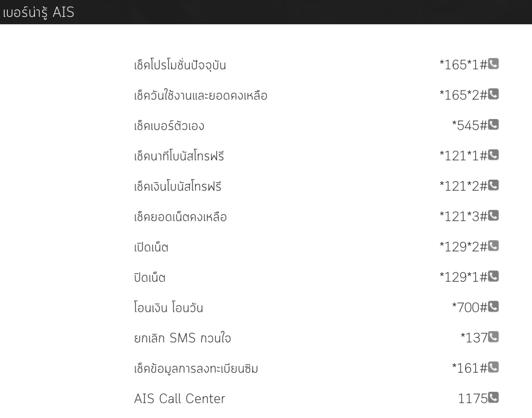
Task: Dial *129*2# via its phone icon
Action: pyautogui.click(x=494, y=246)
